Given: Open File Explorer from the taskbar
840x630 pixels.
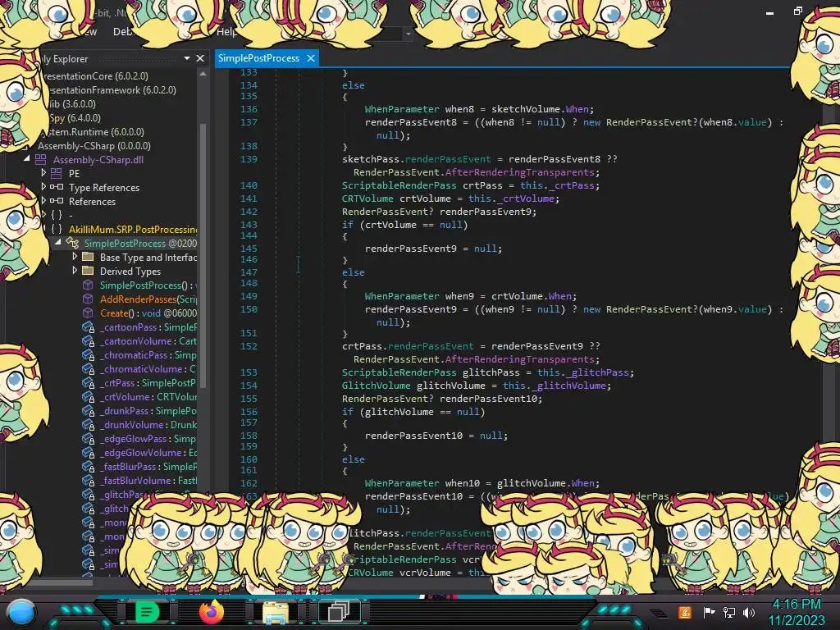Looking at the screenshot, I should click(275, 612).
